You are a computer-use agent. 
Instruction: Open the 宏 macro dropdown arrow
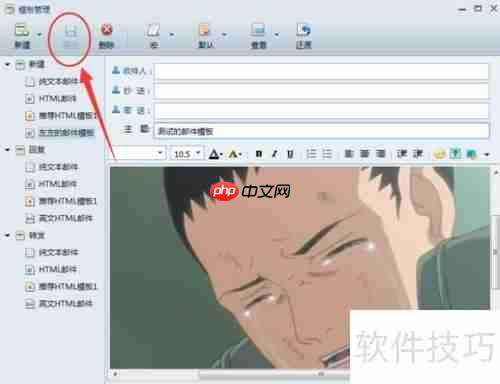[172, 34]
